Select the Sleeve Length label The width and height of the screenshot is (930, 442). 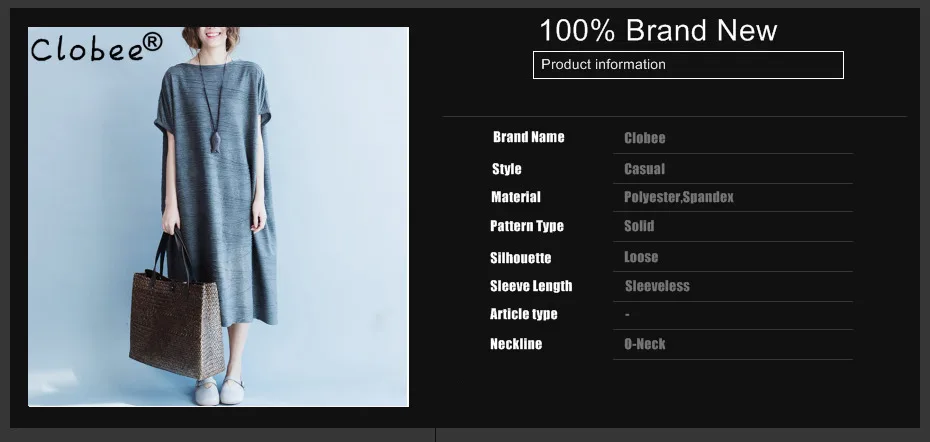tap(531, 286)
